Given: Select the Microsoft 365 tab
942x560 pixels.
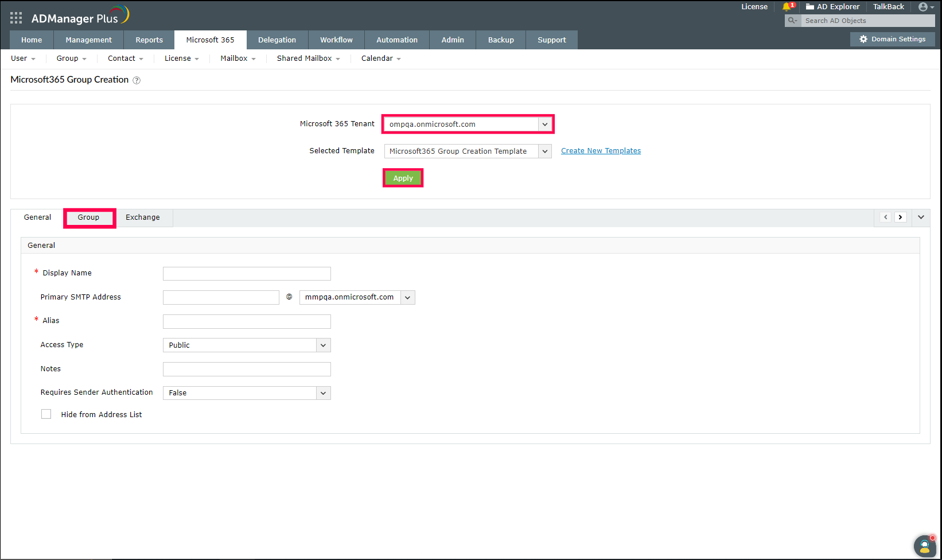Looking at the screenshot, I should [211, 40].
